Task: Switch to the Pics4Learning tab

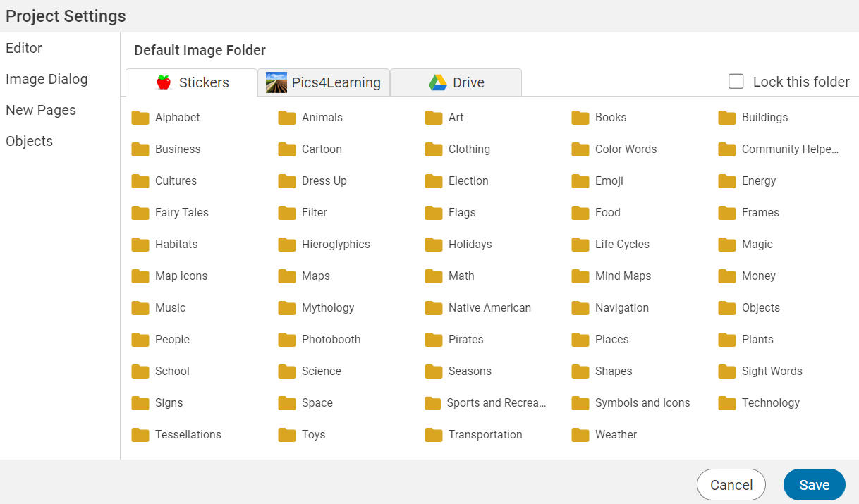Action: [x=324, y=82]
